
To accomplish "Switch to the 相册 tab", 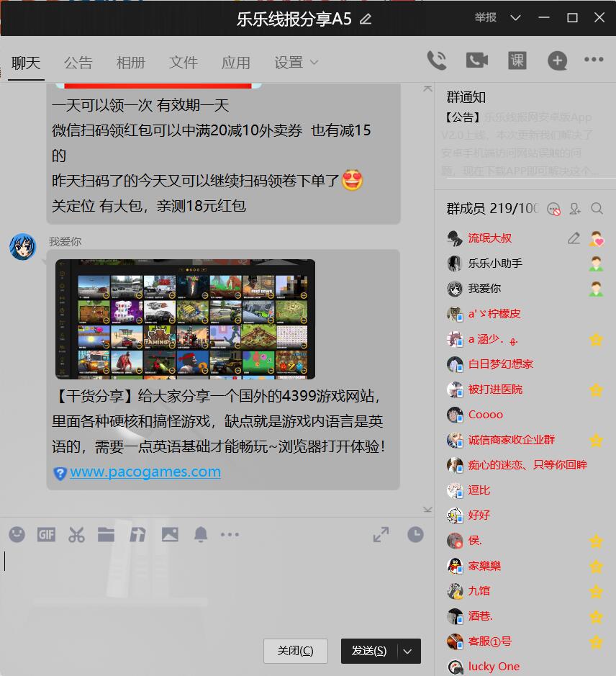I will point(131,63).
